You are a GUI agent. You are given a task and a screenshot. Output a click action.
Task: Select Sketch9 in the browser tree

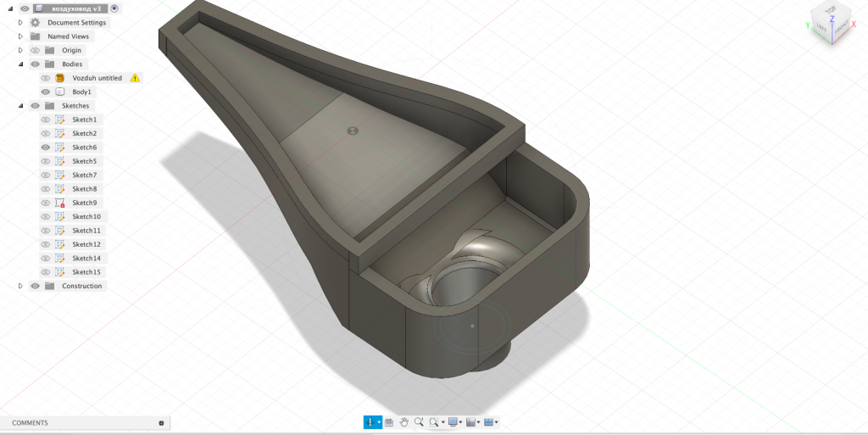coord(84,203)
